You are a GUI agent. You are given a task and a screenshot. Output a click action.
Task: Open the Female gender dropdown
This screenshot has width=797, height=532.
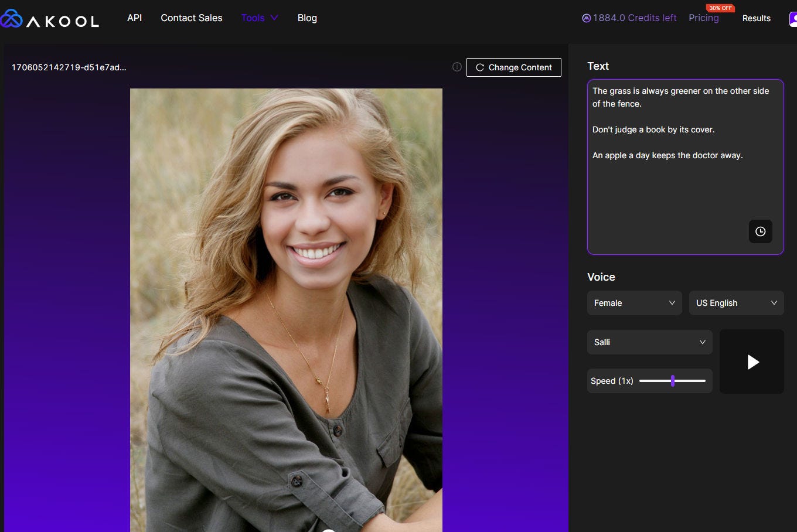tap(635, 303)
